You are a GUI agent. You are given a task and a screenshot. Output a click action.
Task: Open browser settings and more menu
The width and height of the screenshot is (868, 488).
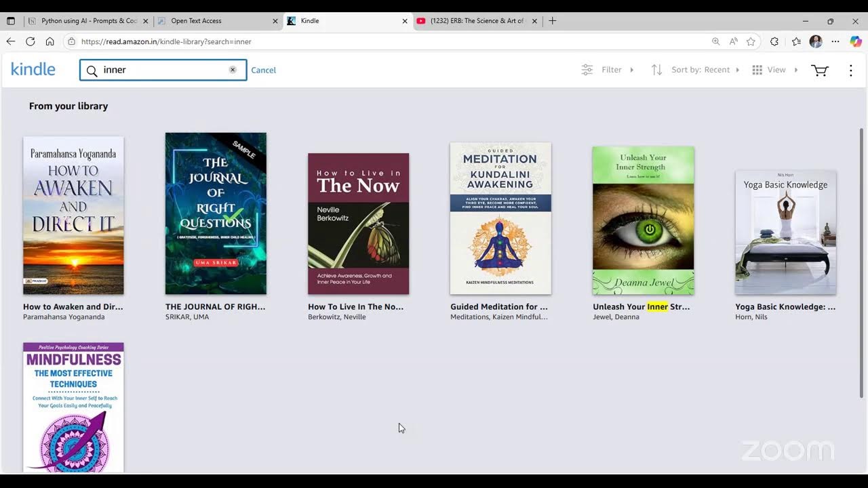tap(835, 41)
